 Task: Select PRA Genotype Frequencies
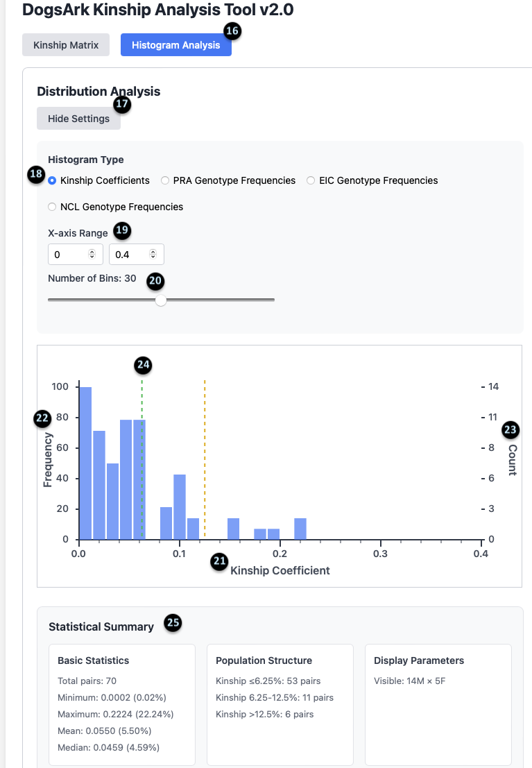(164, 180)
